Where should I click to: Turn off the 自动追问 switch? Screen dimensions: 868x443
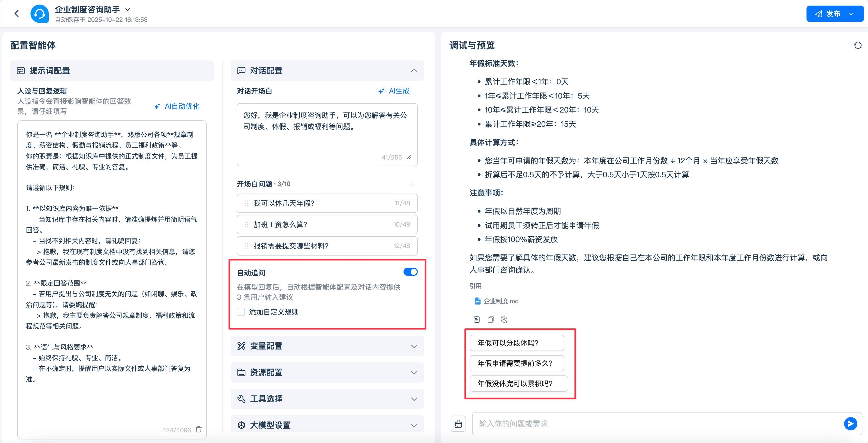(410, 272)
